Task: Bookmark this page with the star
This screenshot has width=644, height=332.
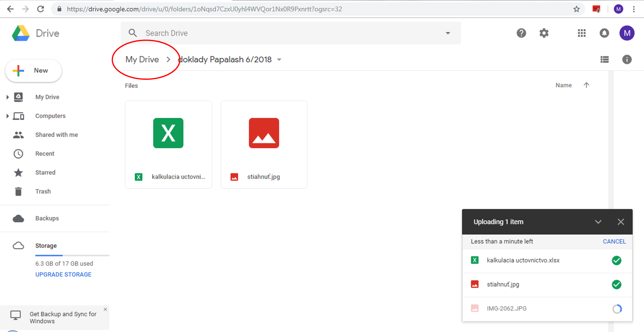Action: [x=576, y=9]
